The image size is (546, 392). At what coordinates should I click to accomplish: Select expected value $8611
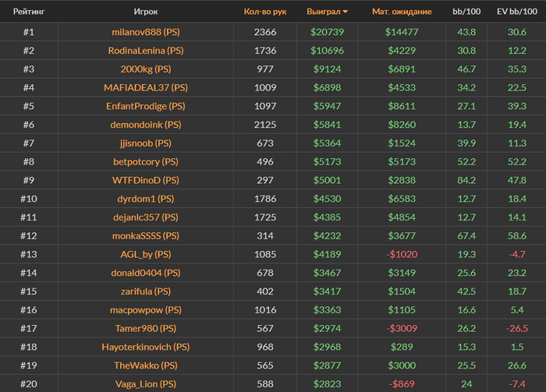[x=402, y=106]
